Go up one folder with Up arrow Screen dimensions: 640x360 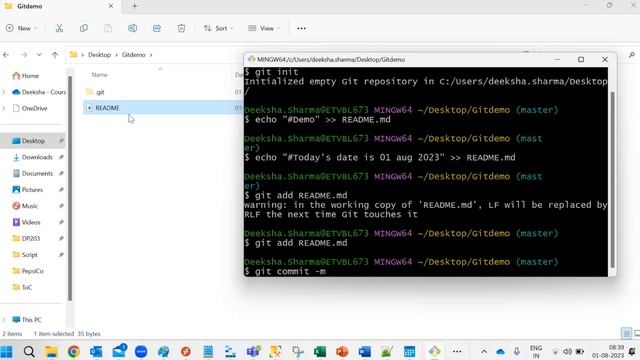[x=55, y=55]
